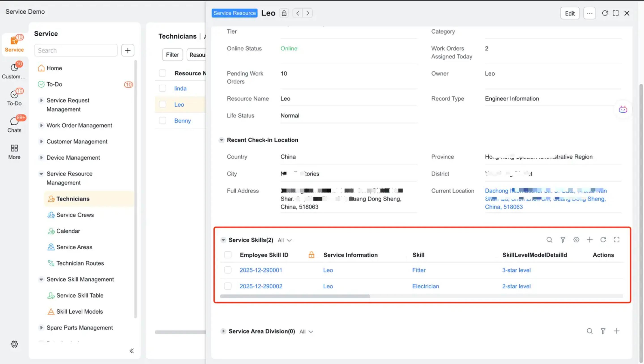Filter the Service Skills list

[x=563, y=240]
